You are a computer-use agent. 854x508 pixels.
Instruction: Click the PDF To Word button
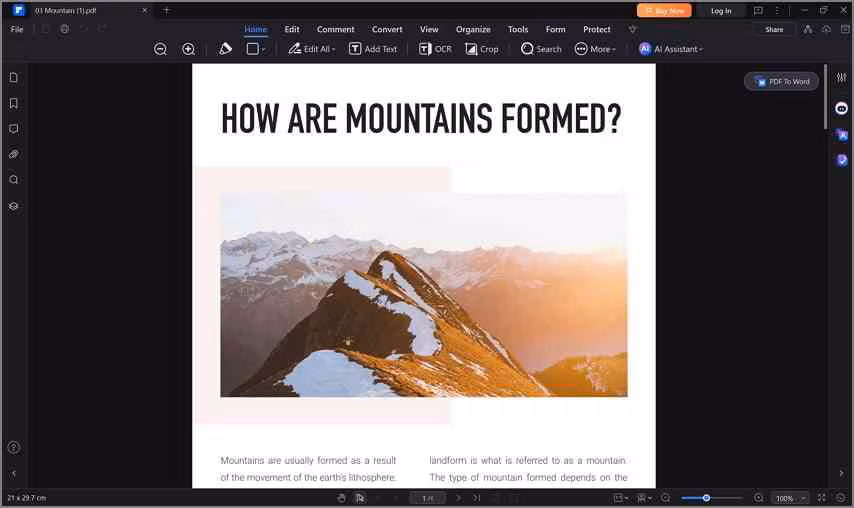click(782, 82)
